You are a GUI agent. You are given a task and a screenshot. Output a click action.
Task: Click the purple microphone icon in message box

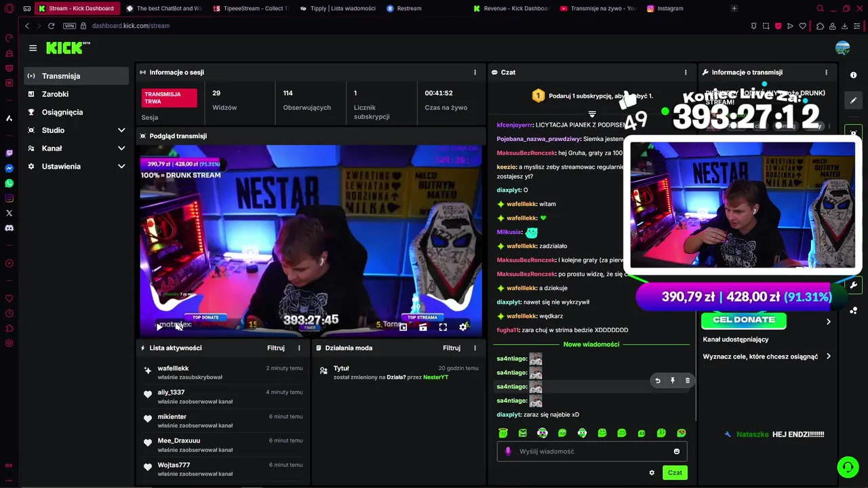pos(508,451)
